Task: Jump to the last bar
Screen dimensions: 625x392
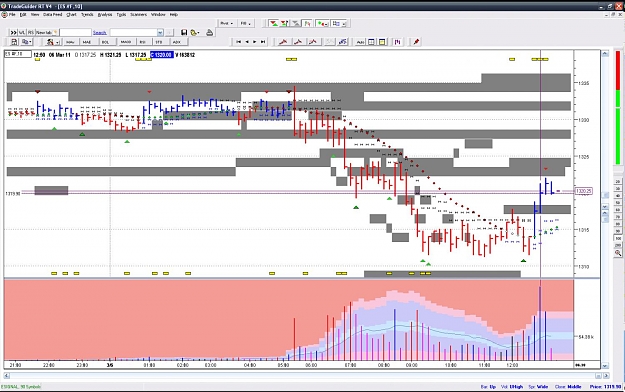Action: click(263, 42)
